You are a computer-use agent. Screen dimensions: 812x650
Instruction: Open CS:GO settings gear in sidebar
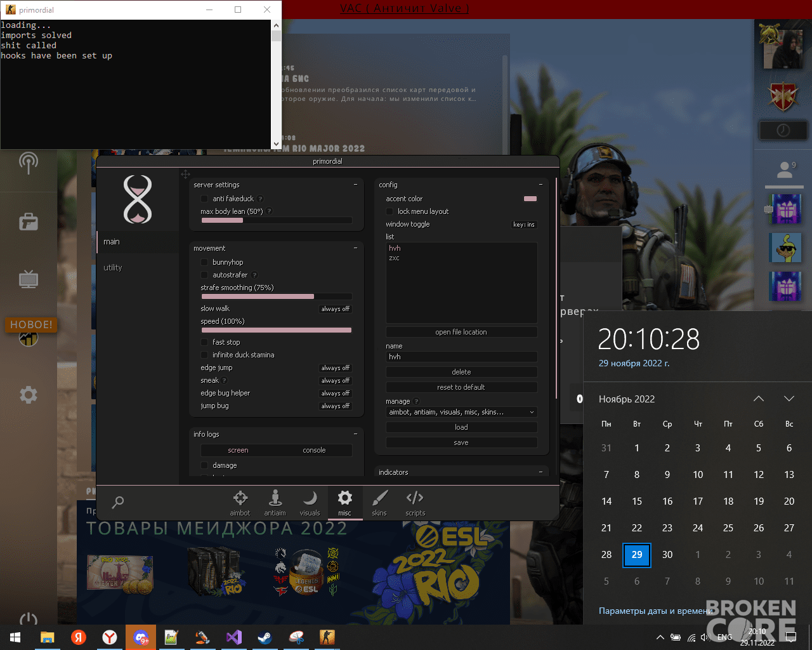coord(29,395)
